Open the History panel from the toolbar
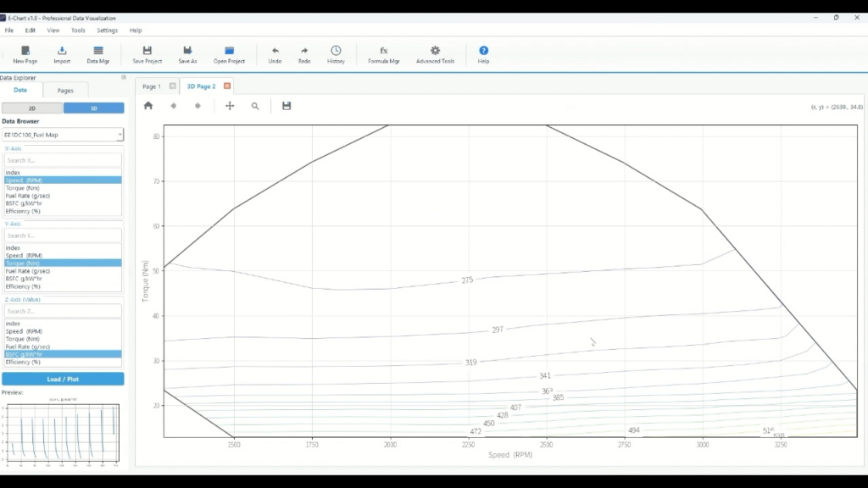Viewport: 868px width, 488px height. coord(336,54)
